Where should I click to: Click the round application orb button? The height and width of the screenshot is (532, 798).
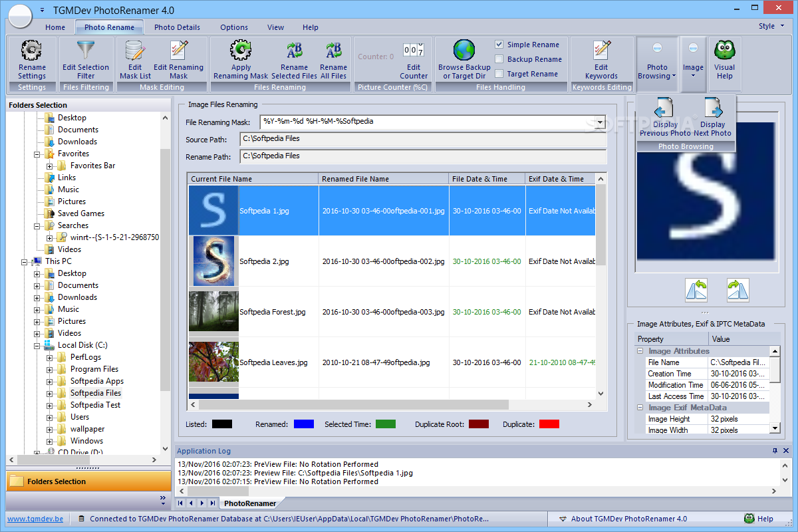pyautogui.click(x=20, y=15)
